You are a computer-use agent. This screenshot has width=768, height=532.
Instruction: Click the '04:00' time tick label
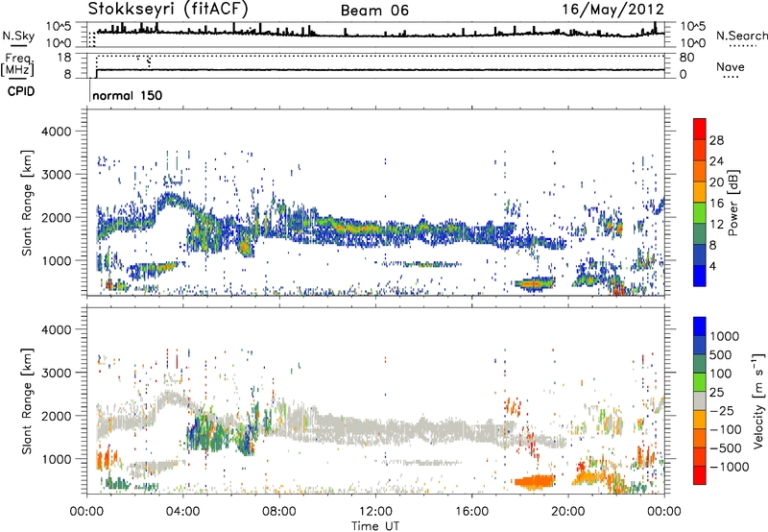[x=182, y=512]
